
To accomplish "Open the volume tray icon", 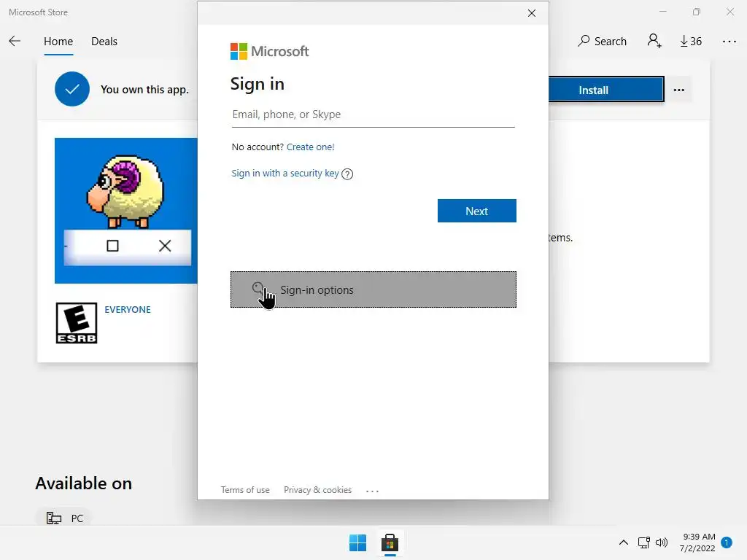I will point(661,542).
